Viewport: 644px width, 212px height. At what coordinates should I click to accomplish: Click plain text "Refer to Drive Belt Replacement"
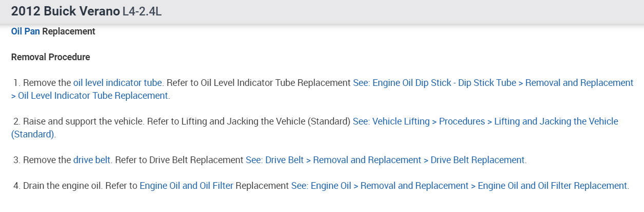tap(179, 160)
